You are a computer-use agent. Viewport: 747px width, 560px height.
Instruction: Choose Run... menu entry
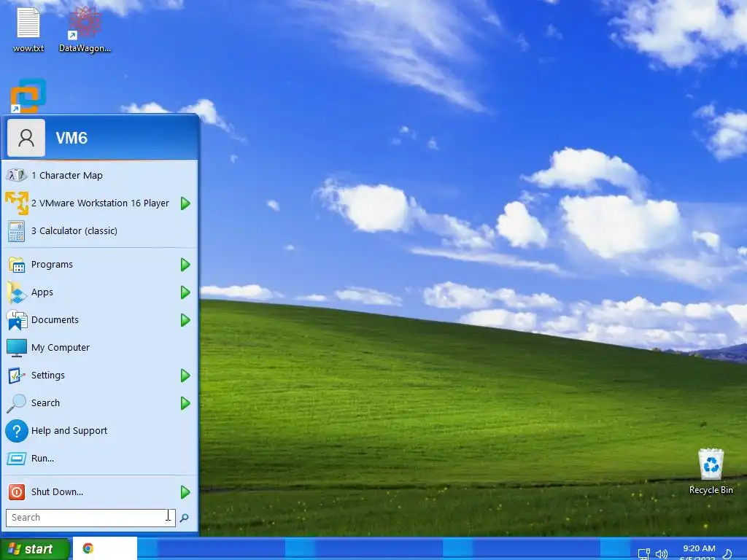(100, 459)
